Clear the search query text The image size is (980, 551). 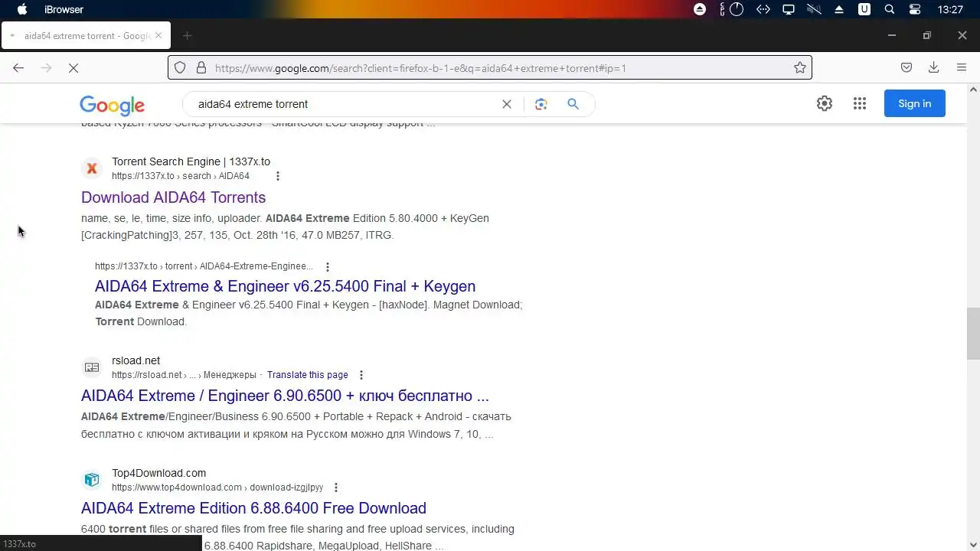pyautogui.click(x=506, y=104)
